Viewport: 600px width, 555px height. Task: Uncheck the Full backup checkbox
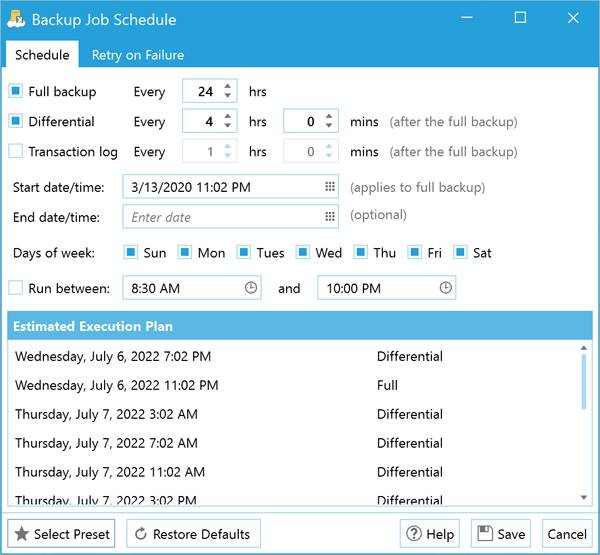coord(15,92)
